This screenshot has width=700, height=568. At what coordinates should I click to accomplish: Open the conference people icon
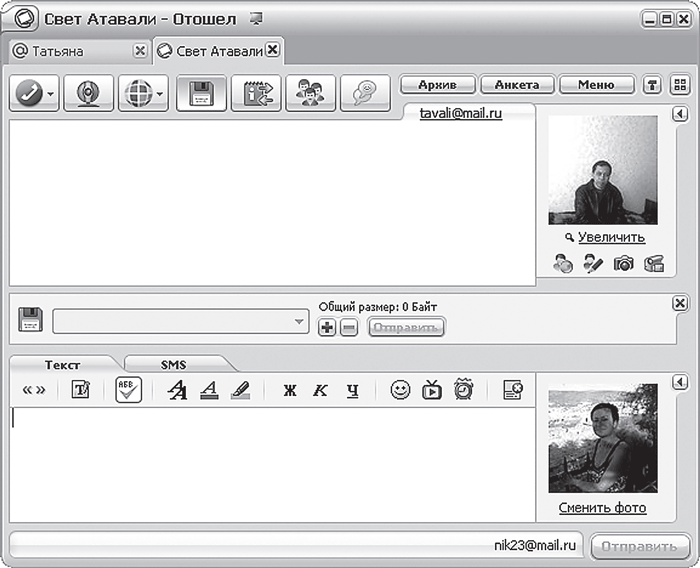[310, 93]
